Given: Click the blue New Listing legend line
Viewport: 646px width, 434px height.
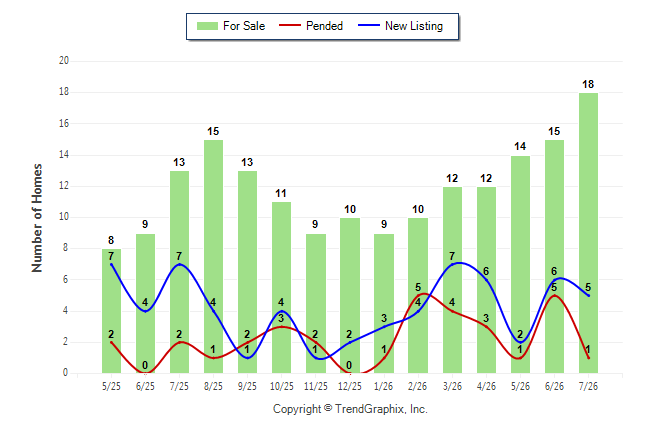Looking at the screenshot, I should tap(369, 26).
